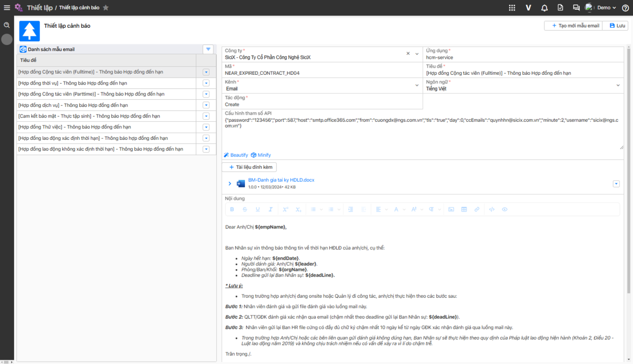Toggle bold formatting in editor
This screenshot has width=633, height=364.
click(x=232, y=209)
